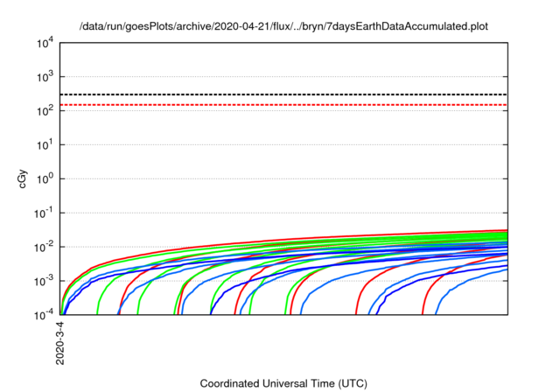Viewport: 560px width, 392px height.
Task: Click the 10^0 y-axis tick label
Action: pos(45,178)
